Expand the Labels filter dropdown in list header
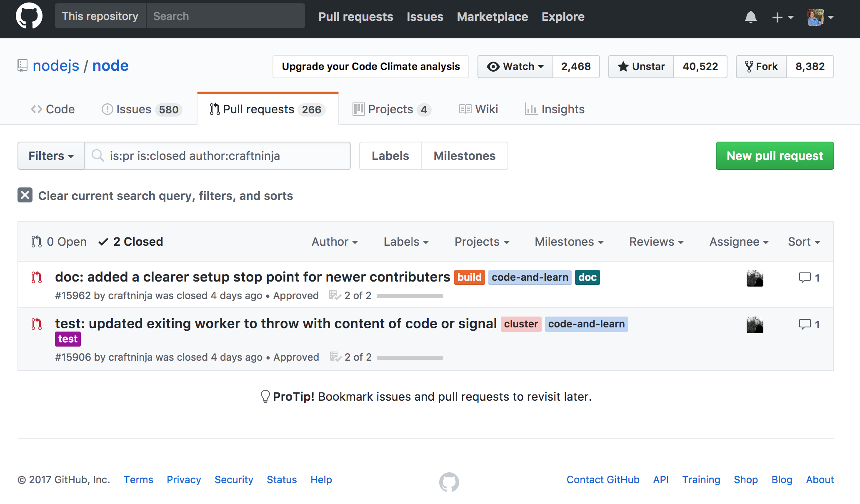Viewport: 860px width, 504px height. 406,242
